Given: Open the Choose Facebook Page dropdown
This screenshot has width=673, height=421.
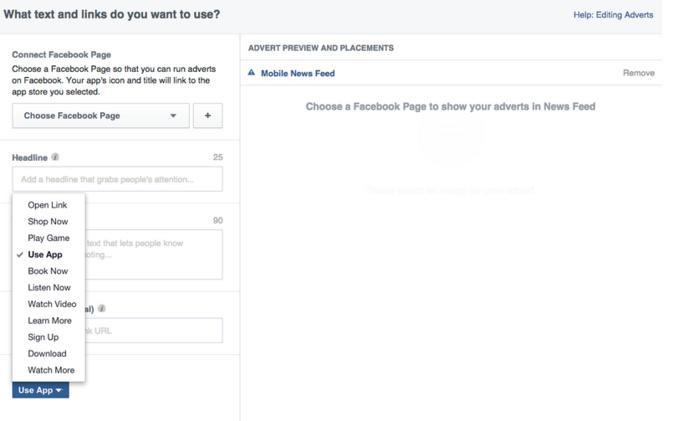Looking at the screenshot, I should (99, 116).
